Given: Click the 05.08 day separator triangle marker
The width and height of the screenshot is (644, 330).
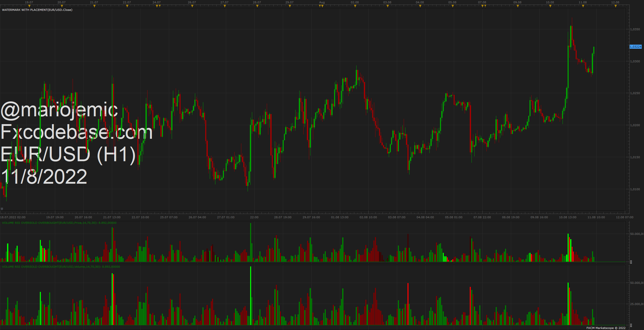Looking at the screenshot, I should click(x=453, y=6).
